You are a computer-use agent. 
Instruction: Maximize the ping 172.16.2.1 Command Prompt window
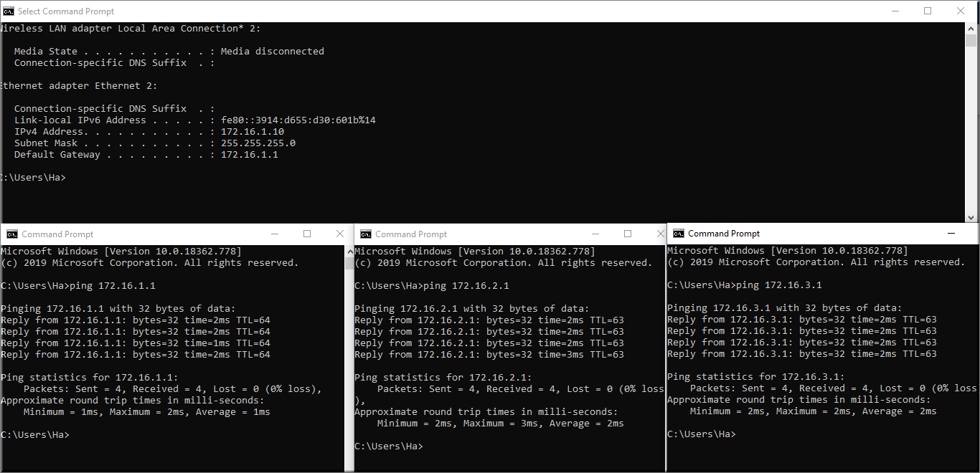pyautogui.click(x=628, y=234)
